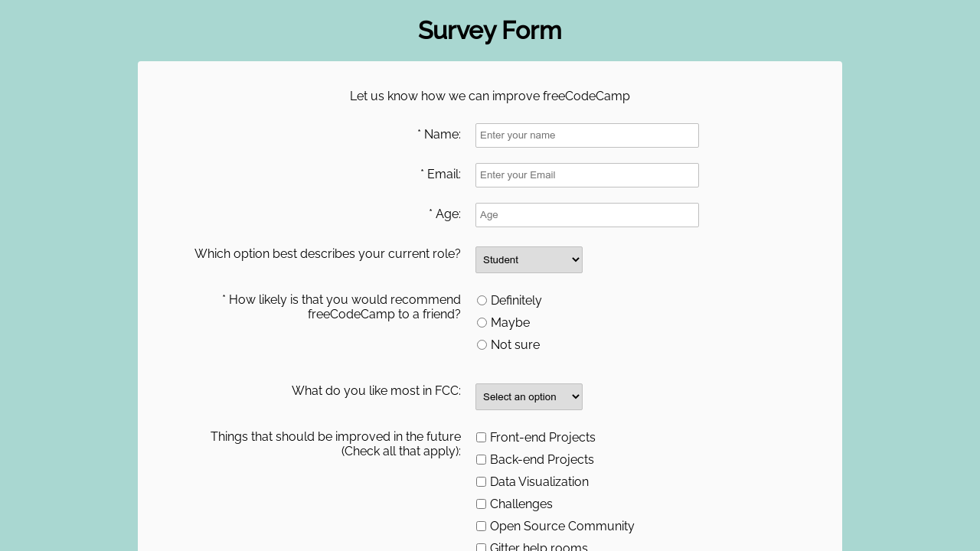Check the Front-end Projects checkbox
Viewport: 980px width, 551px height.
481,438
